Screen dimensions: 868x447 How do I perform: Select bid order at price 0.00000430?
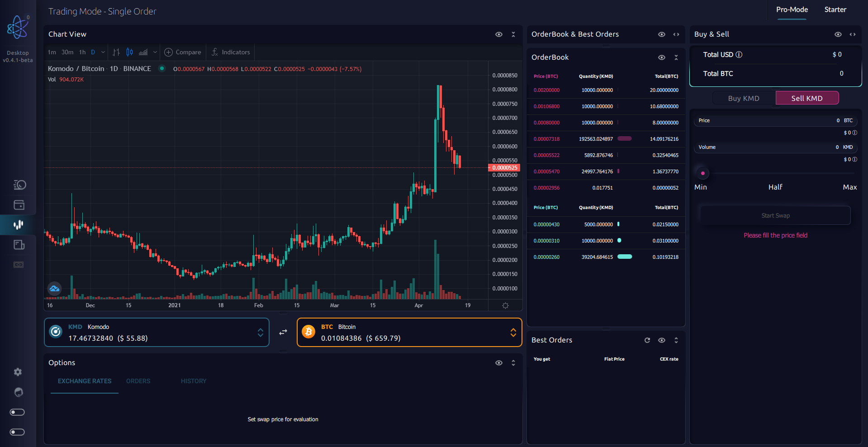pyautogui.click(x=606, y=224)
